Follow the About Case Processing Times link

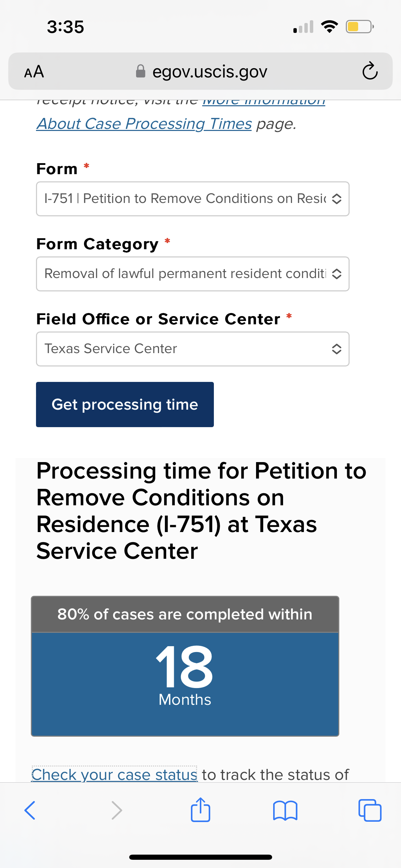tap(144, 124)
